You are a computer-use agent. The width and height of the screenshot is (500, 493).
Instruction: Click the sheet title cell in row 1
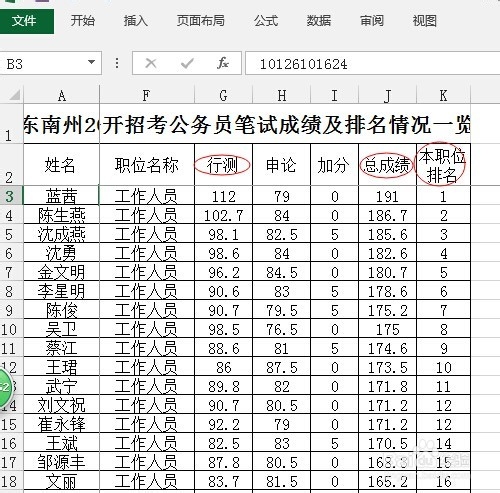247,125
